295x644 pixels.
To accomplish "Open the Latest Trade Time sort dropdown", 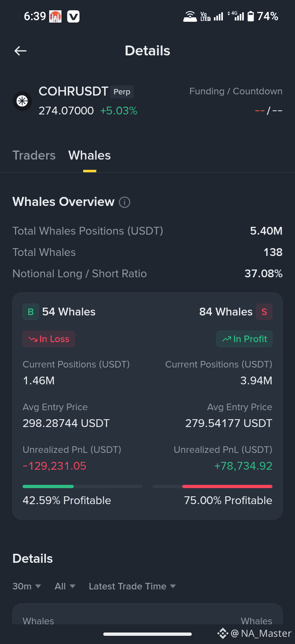I will tap(132, 586).
